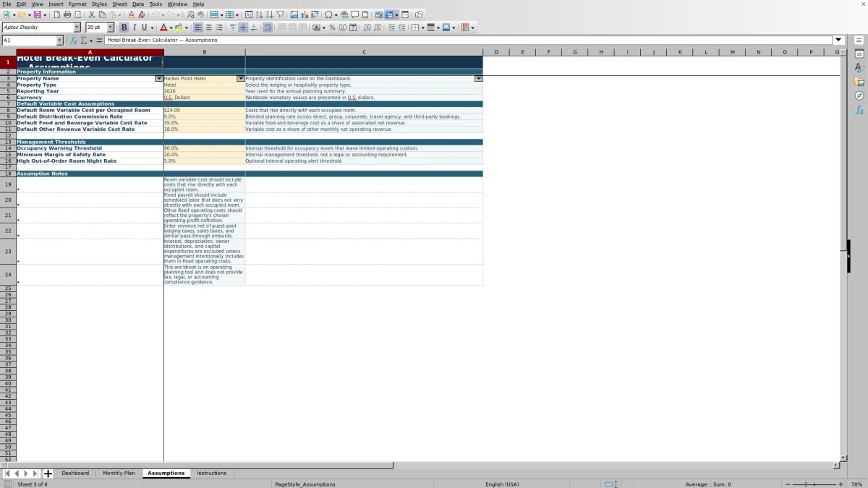Click the zoom slider in status bar
Viewport: 868px width, 488px height.
[x=814, y=484]
